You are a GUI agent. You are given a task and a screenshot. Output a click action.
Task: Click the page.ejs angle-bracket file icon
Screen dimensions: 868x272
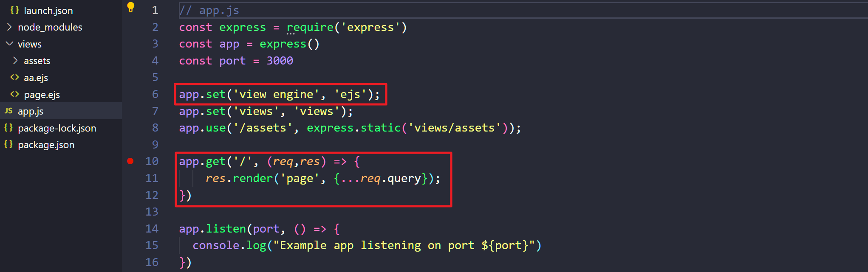[14, 94]
